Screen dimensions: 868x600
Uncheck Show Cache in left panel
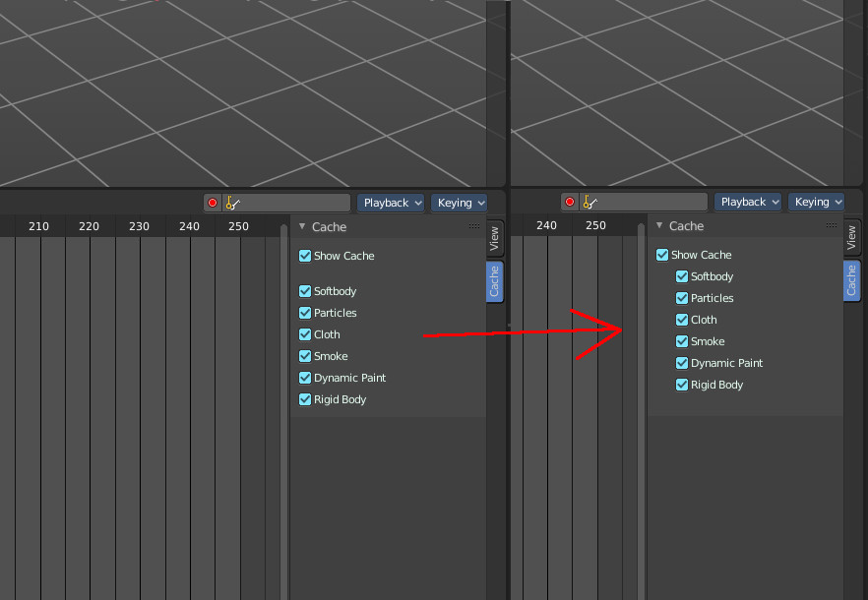pos(305,256)
